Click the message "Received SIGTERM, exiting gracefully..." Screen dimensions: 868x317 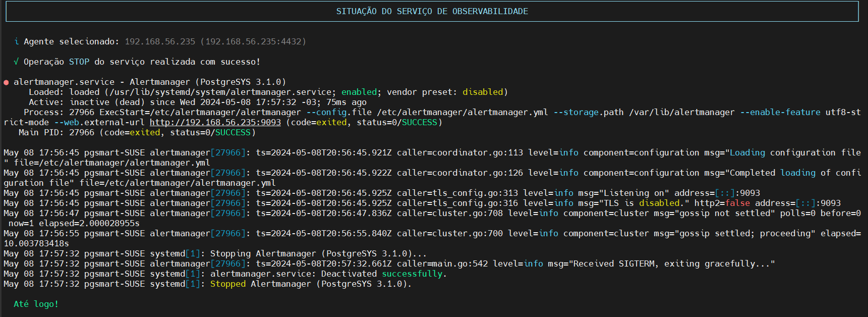672,263
